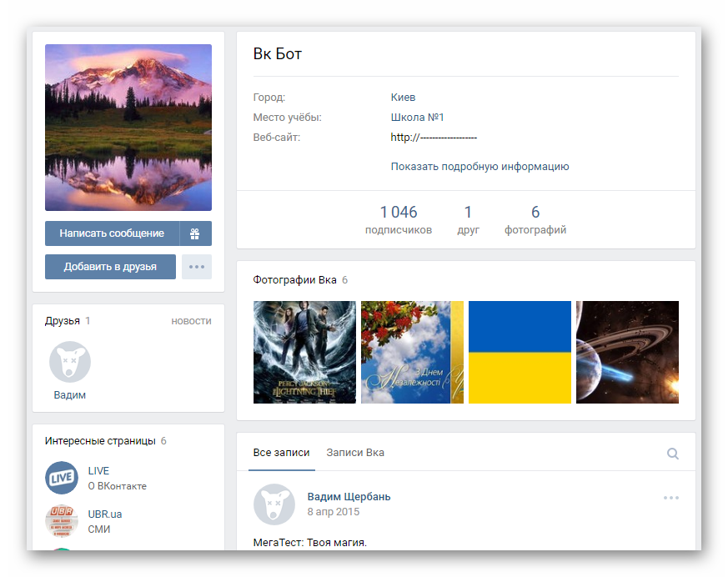Open the Percy Jackson photo thumbnail

304,352
